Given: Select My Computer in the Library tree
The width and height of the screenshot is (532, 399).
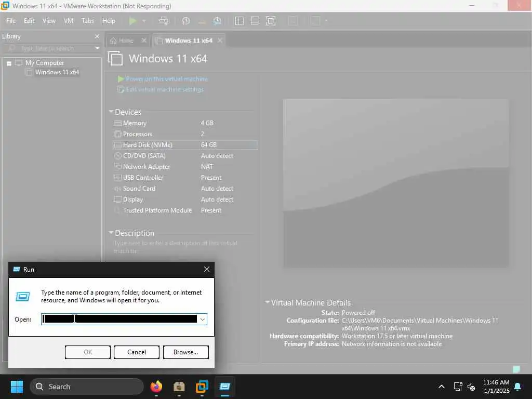Looking at the screenshot, I should [45, 63].
